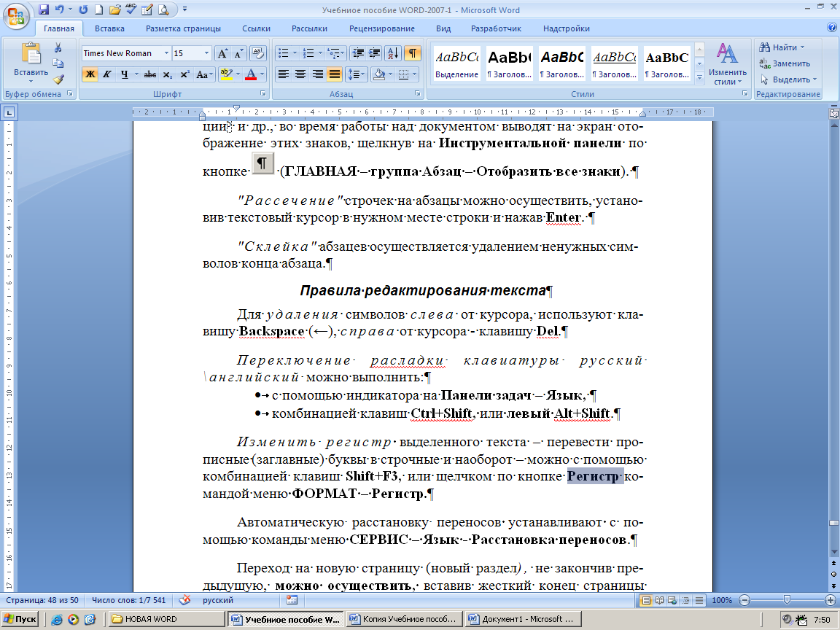The height and width of the screenshot is (630, 840).
Task: Activate the Format Painter brush
Action: click(58, 79)
